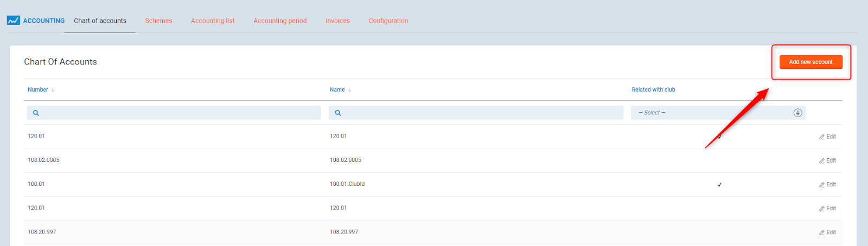Toggle club checkmark for 100.01 row
Viewport: 868px width, 246px height.
tap(719, 185)
